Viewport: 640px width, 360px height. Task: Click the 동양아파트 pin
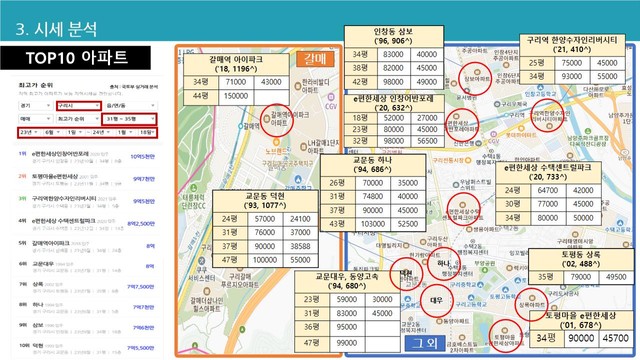pyautogui.click(x=439, y=321)
